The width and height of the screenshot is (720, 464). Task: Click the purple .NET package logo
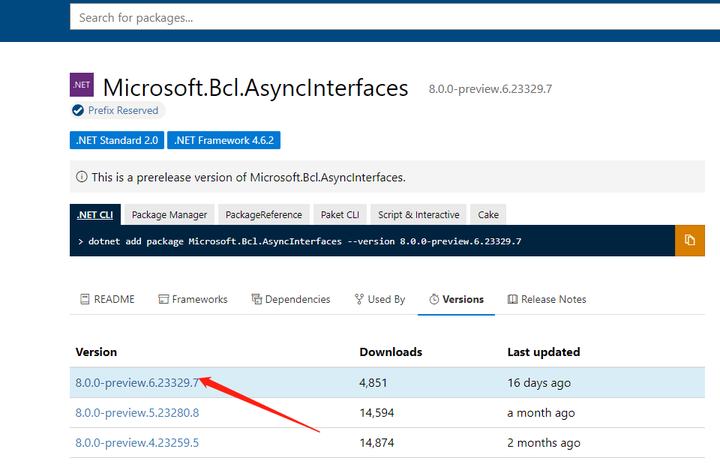(x=81, y=87)
